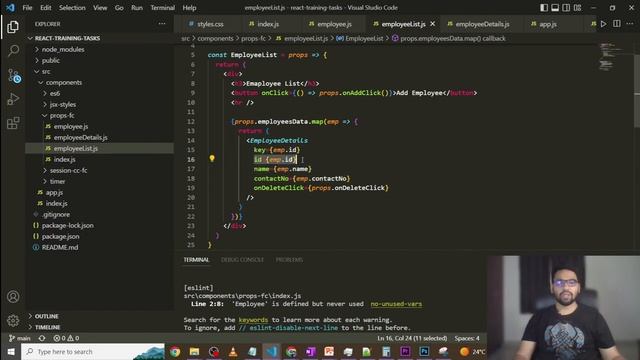Click the Windows Start button
Viewport: 640px width, 360px height.
[11, 351]
